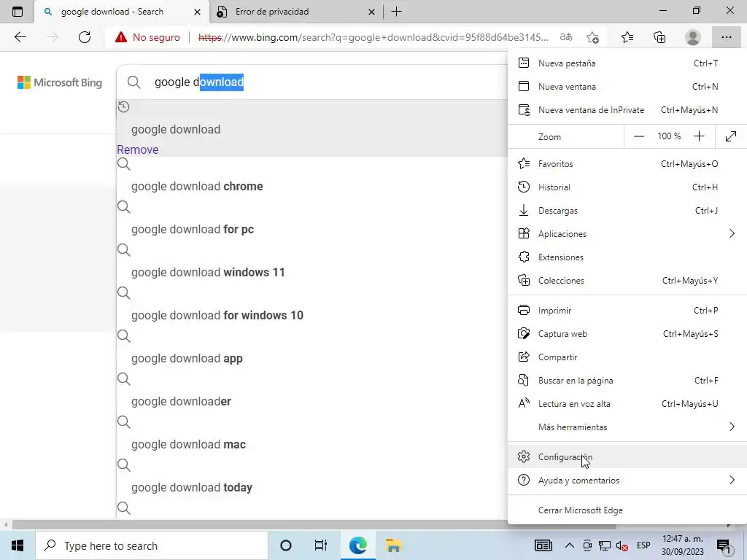
Task: Reload the current page
Action: pyautogui.click(x=85, y=37)
